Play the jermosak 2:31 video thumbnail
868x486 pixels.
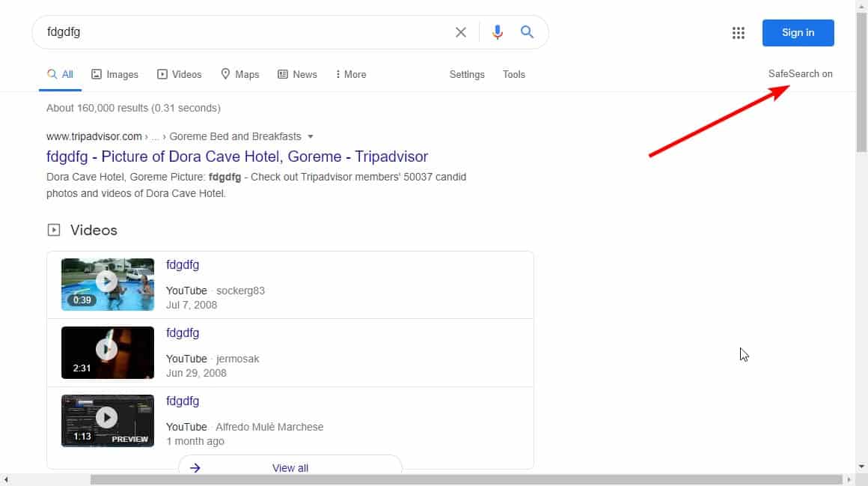[108, 353]
